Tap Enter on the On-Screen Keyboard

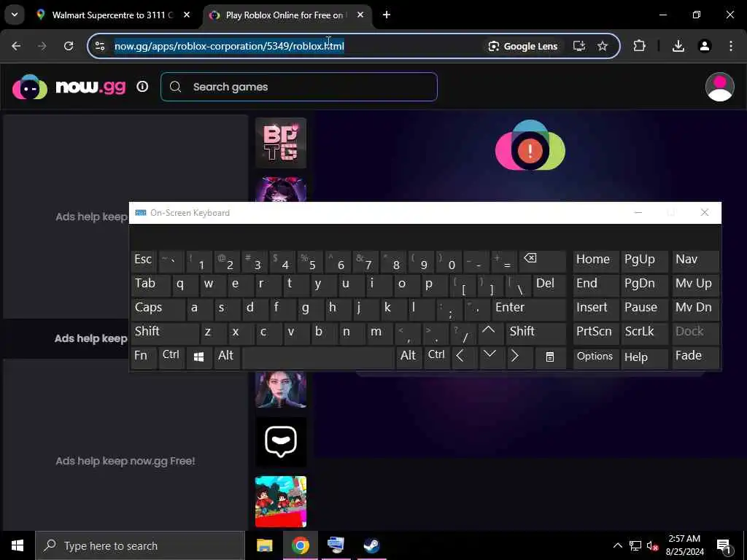click(529, 308)
